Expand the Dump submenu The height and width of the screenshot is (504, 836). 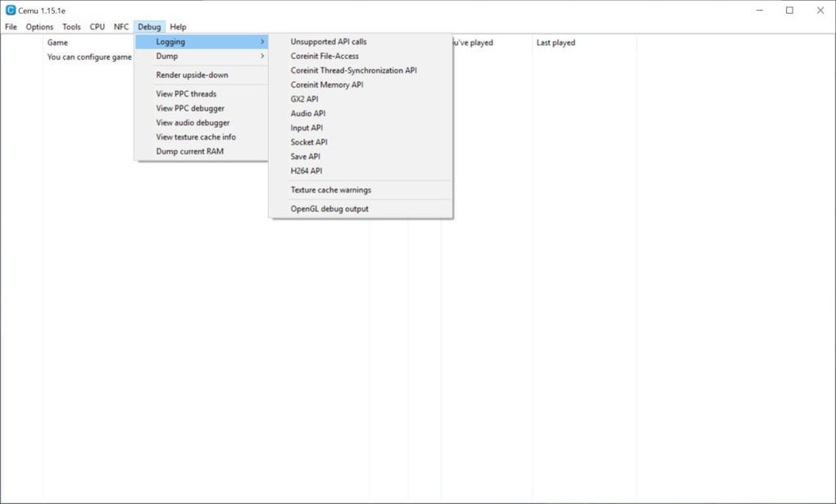coord(202,56)
